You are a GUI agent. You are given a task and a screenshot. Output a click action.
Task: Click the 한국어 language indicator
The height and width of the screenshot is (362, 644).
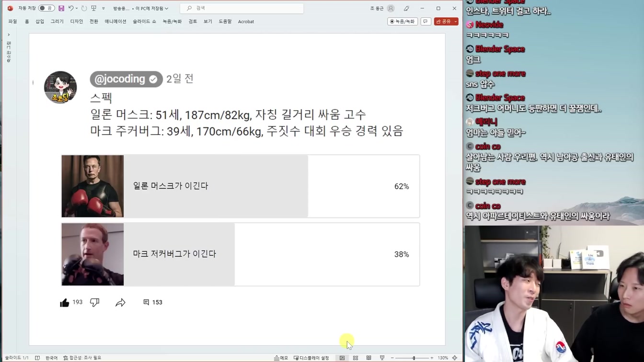pos(51,358)
